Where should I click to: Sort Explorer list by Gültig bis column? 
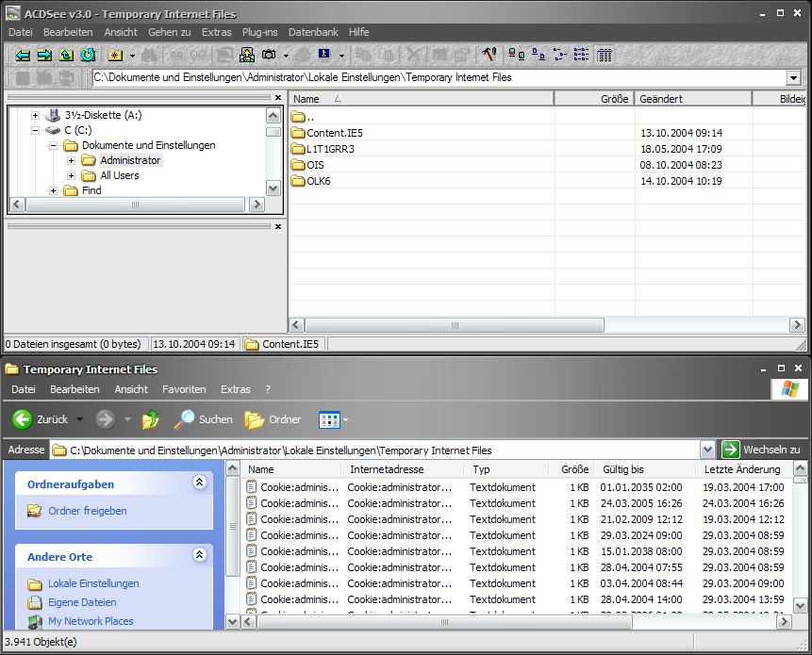point(644,469)
